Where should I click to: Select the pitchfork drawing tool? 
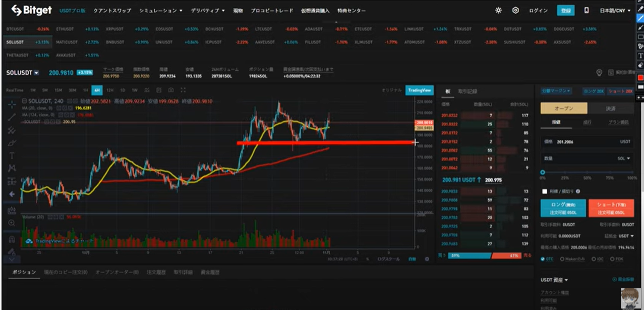click(x=12, y=130)
